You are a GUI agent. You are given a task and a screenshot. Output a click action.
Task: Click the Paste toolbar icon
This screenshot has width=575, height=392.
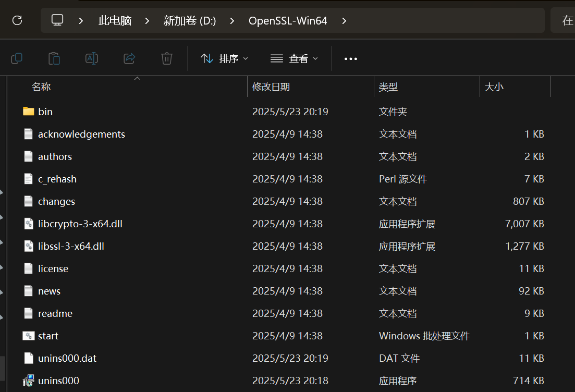click(x=54, y=58)
